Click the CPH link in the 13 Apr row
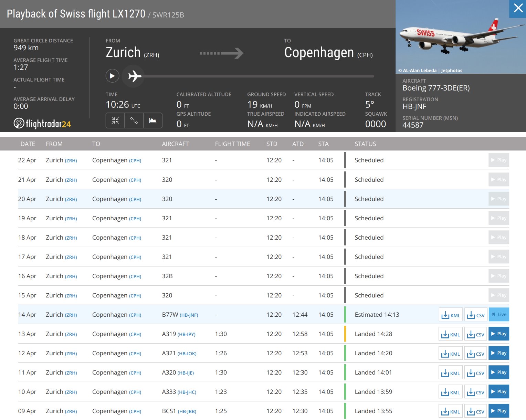The height and width of the screenshot is (420, 526). point(135,334)
